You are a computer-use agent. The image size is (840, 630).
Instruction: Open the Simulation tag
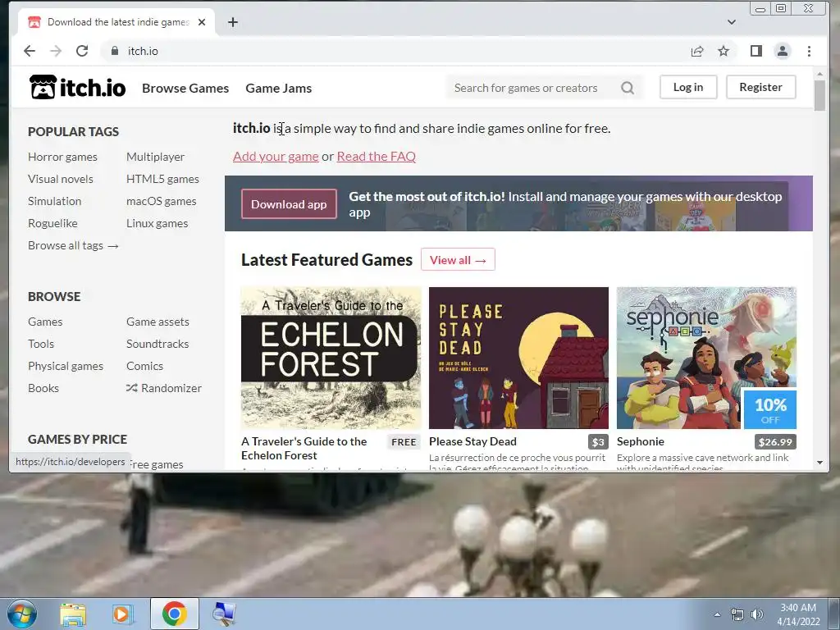(x=55, y=201)
